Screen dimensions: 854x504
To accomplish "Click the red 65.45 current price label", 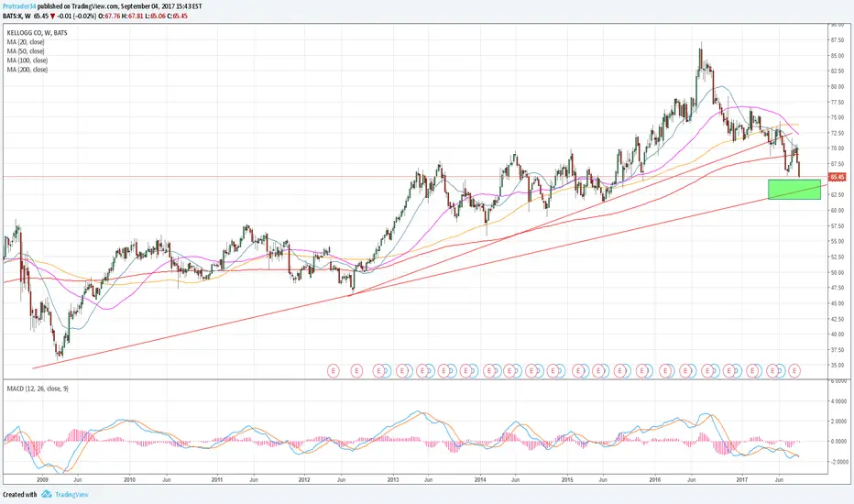I will click(838, 177).
